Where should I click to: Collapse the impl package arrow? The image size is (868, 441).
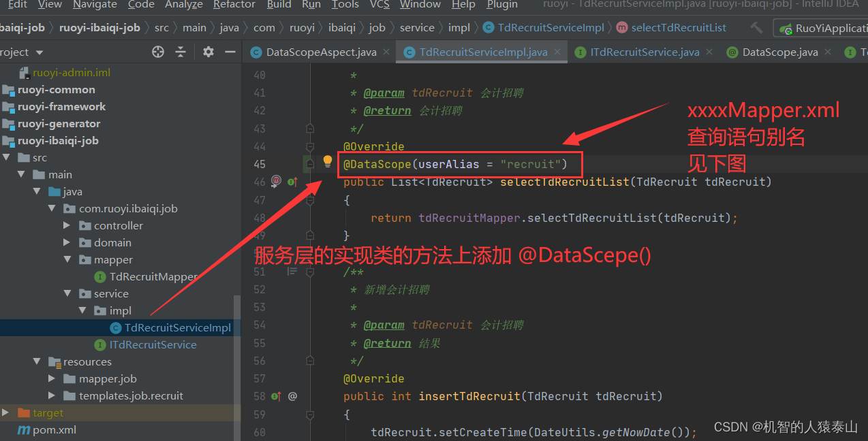82,310
